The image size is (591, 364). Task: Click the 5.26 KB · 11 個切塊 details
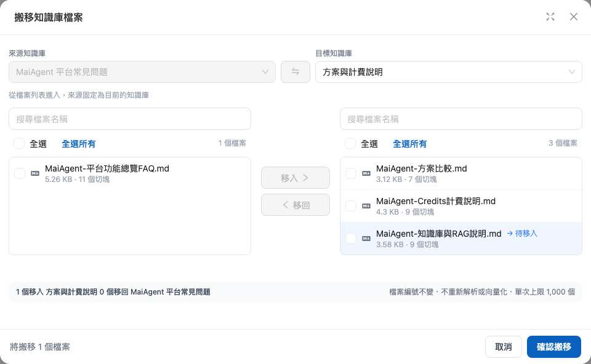pyautogui.click(x=78, y=180)
